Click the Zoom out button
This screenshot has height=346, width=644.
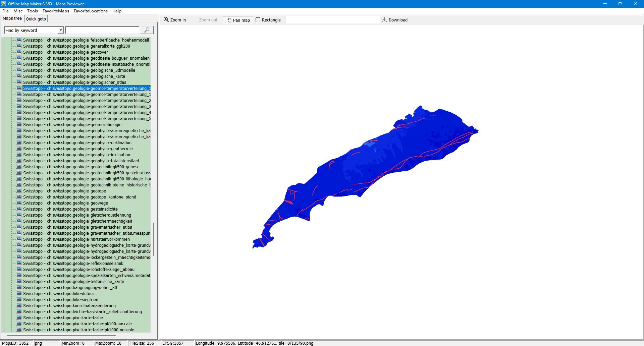click(208, 20)
